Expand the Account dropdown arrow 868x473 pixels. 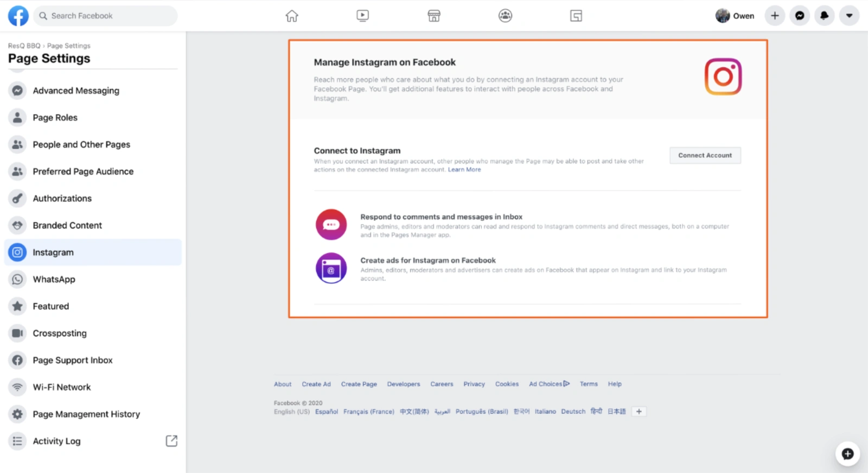pyautogui.click(x=850, y=16)
